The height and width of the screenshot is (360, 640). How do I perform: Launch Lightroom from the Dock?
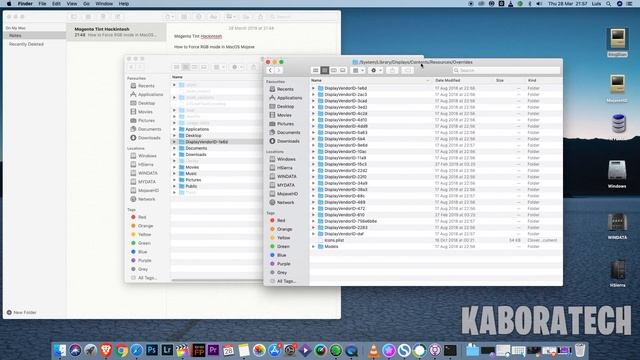[167, 350]
